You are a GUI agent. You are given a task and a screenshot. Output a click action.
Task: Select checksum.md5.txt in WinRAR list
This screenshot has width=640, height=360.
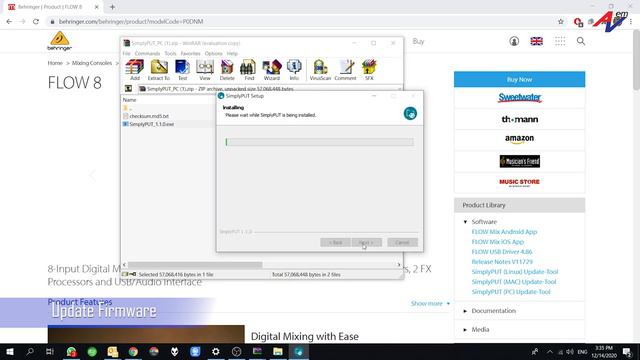[149, 116]
